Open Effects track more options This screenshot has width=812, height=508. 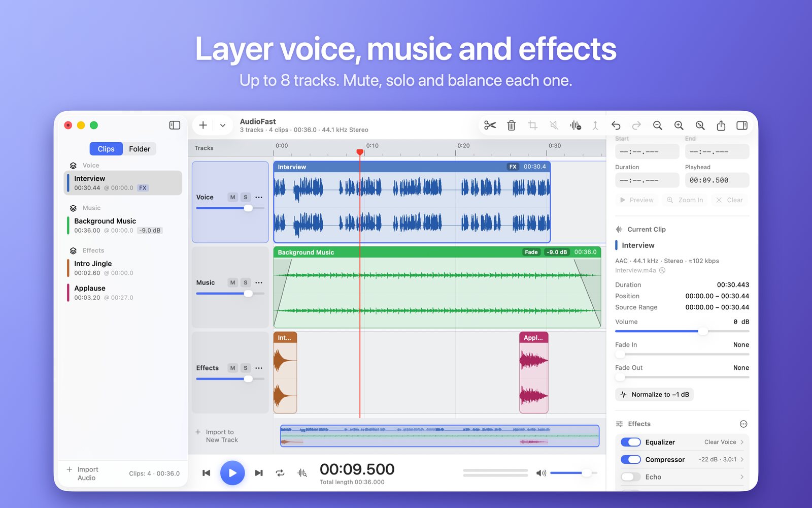coord(259,368)
